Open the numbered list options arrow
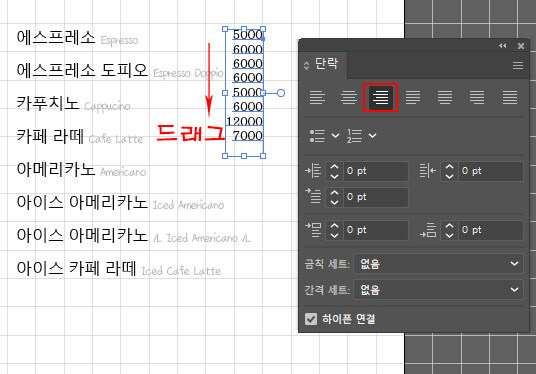 tap(372, 136)
